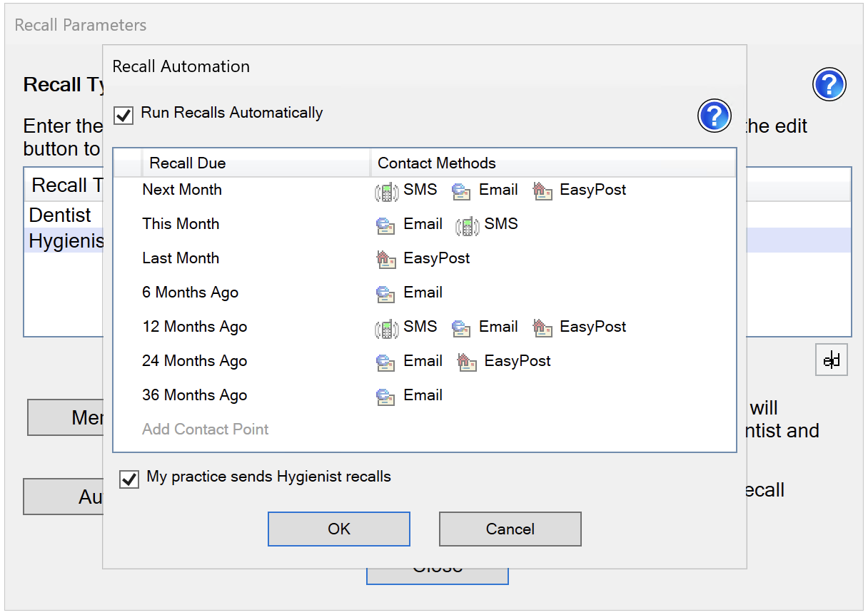Click the EasyPost icon in Last Month row

pyautogui.click(x=386, y=260)
